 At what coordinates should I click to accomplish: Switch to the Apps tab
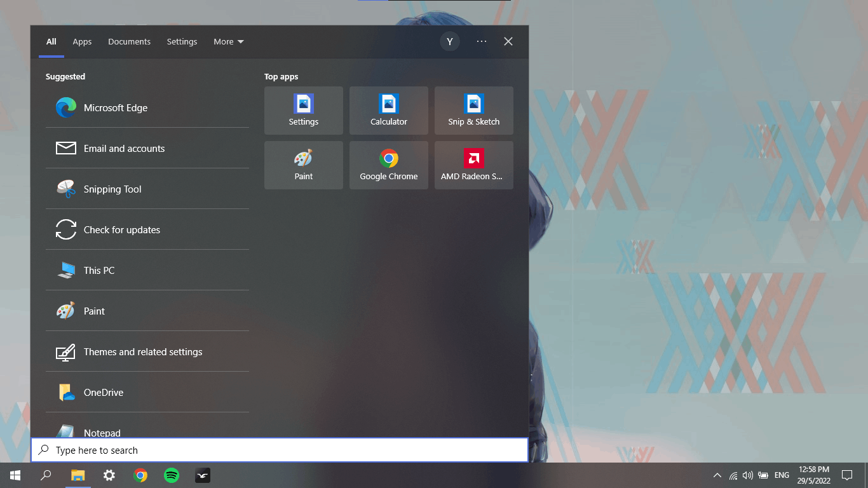pos(82,41)
